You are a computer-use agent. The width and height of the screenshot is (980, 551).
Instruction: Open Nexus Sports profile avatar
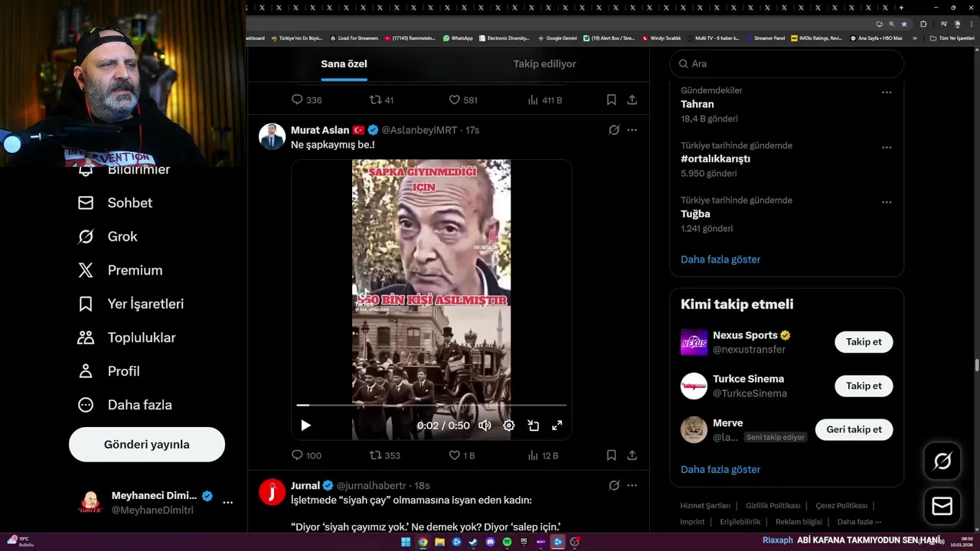[694, 342]
